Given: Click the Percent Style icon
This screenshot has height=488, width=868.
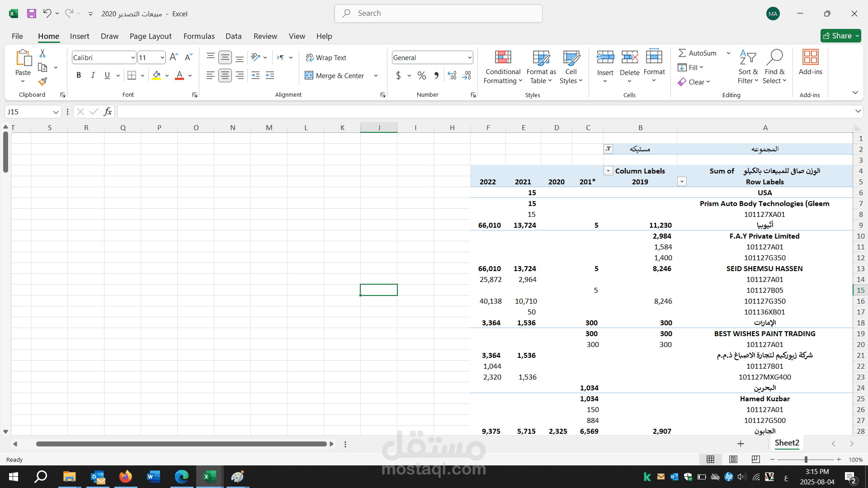Looking at the screenshot, I should coord(421,75).
